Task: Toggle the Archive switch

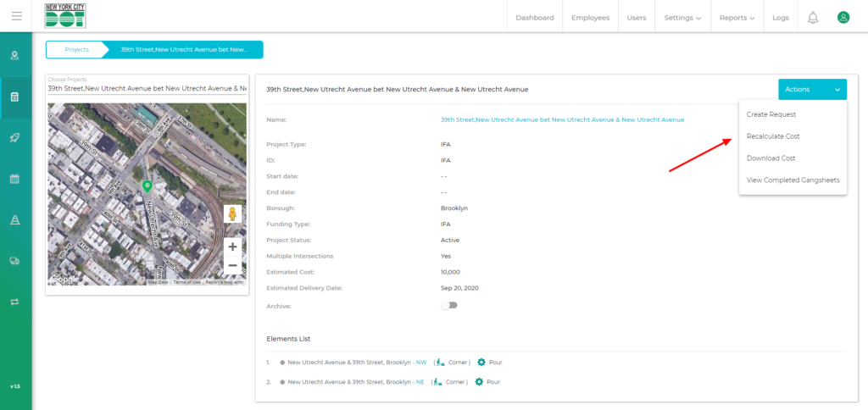Action: point(448,305)
